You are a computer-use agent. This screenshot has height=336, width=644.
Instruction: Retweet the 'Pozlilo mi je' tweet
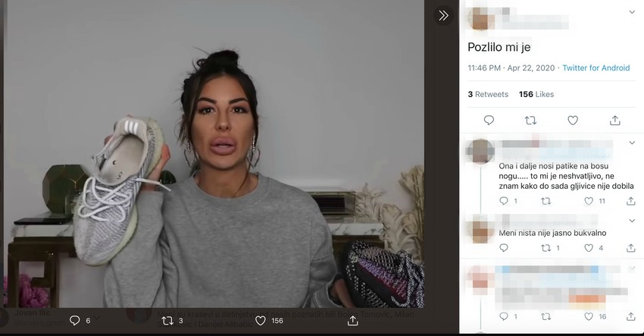tap(530, 120)
